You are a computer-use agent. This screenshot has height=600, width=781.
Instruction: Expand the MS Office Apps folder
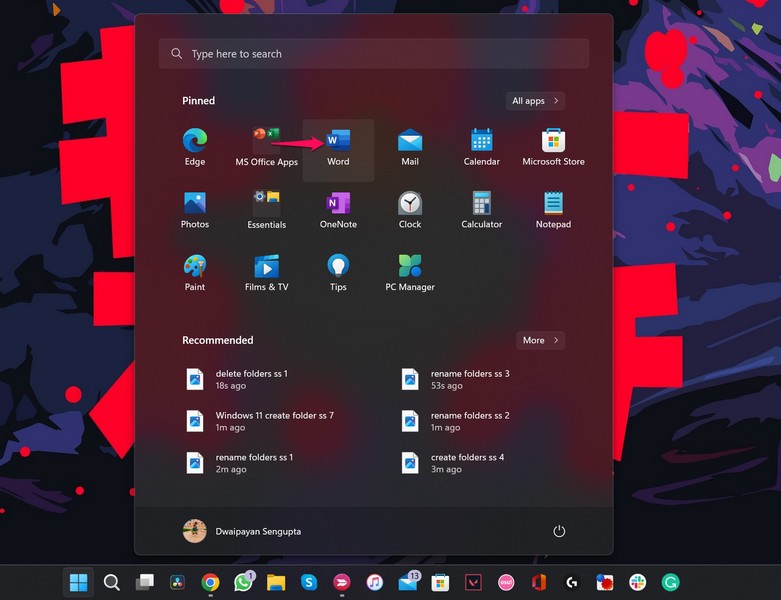click(266, 148)
